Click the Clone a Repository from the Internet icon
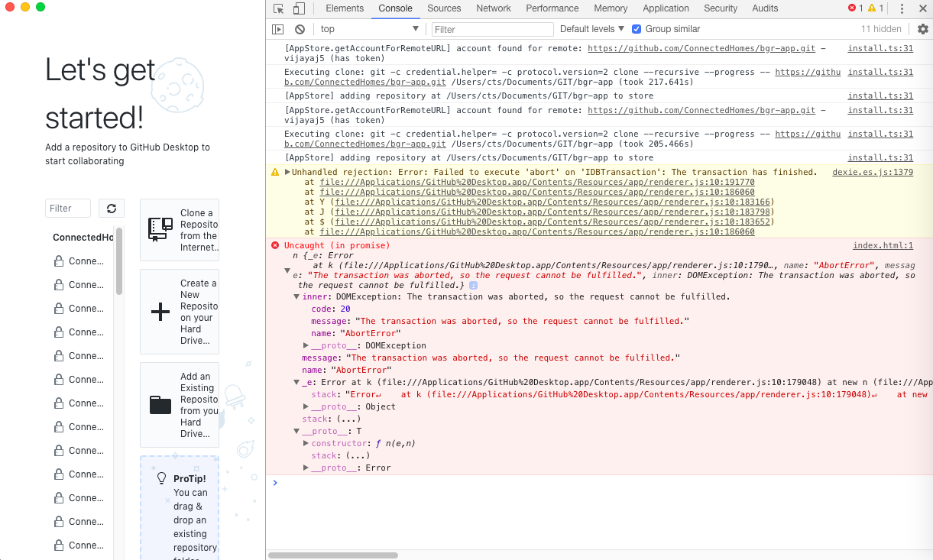The height and width of the screenshot is (560, 933). [160, 227]
